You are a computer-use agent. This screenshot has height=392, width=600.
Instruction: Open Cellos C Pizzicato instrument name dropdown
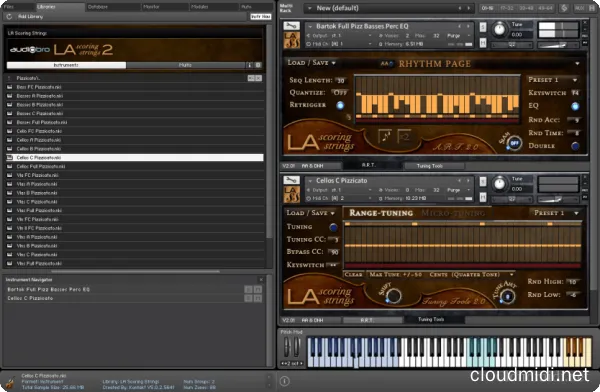point(310,181)
